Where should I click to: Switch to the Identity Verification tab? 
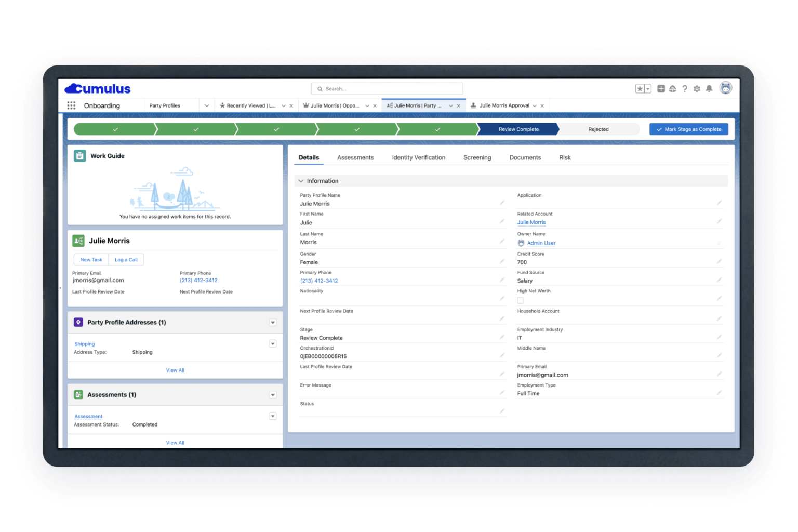tap(418, 157)
